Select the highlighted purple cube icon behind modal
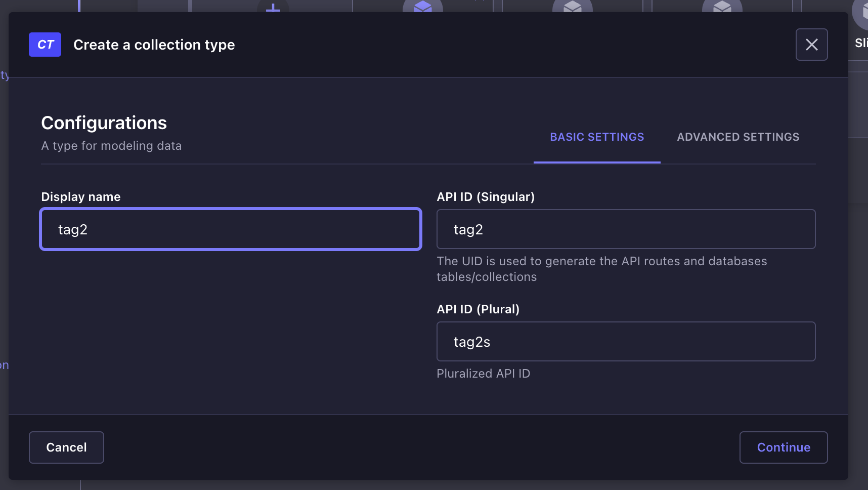Screen dimensions: 868x490 (423, 6)
